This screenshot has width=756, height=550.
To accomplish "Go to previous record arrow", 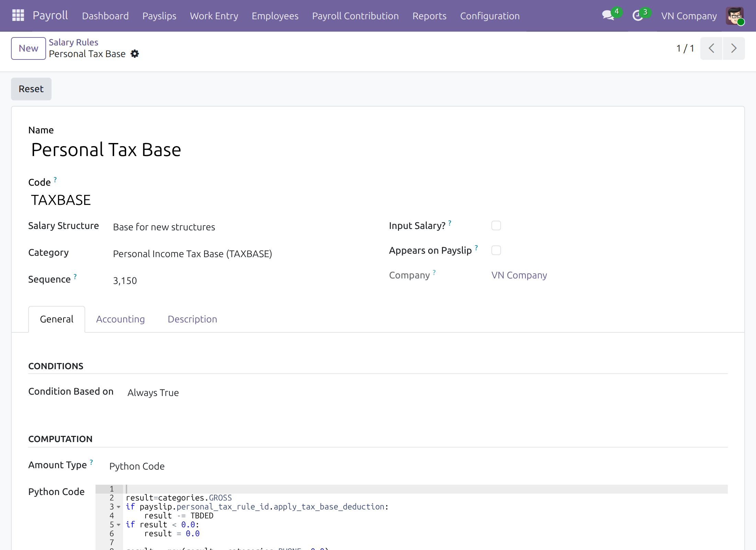I will pyautogui.click(x=711, y=48).
